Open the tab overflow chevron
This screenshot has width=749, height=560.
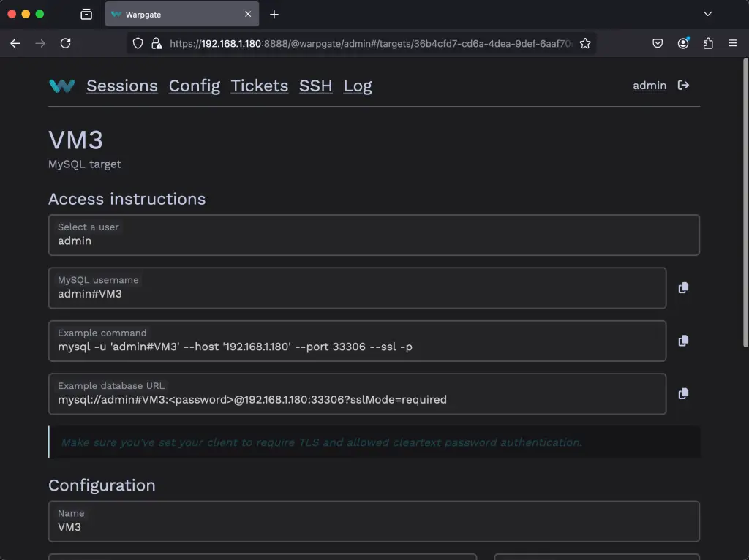coord(707,14)
